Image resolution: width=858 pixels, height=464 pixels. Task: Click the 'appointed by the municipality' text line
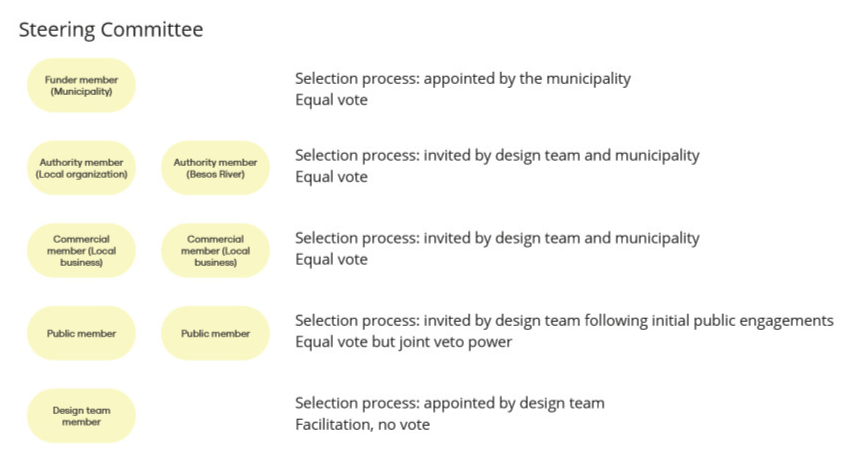[x=462, y=78]
